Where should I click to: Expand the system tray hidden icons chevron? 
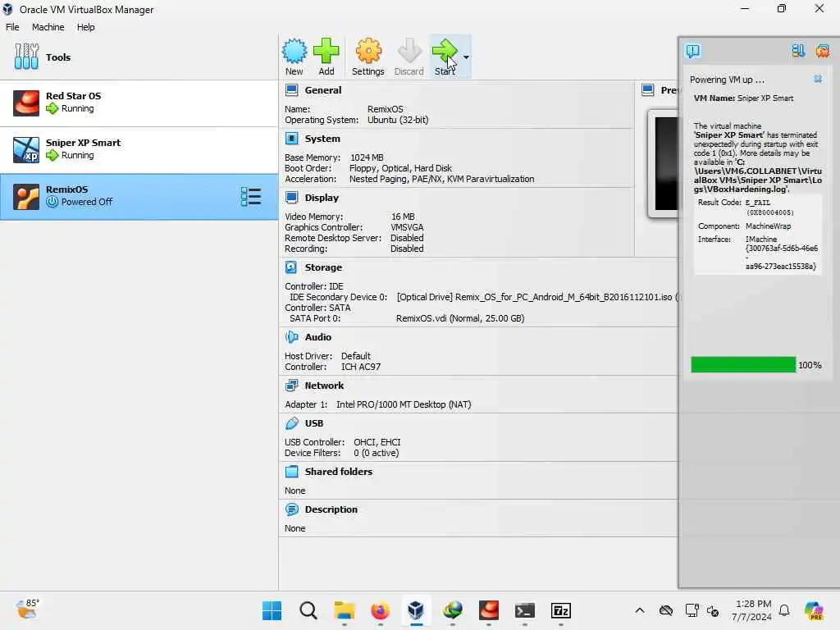[x=640, y=610]
